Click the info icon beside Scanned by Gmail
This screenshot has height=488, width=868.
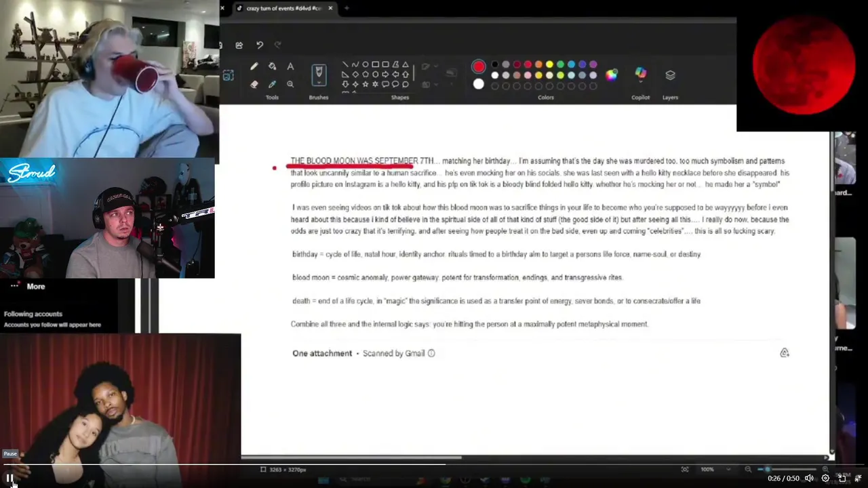[431, 353]
